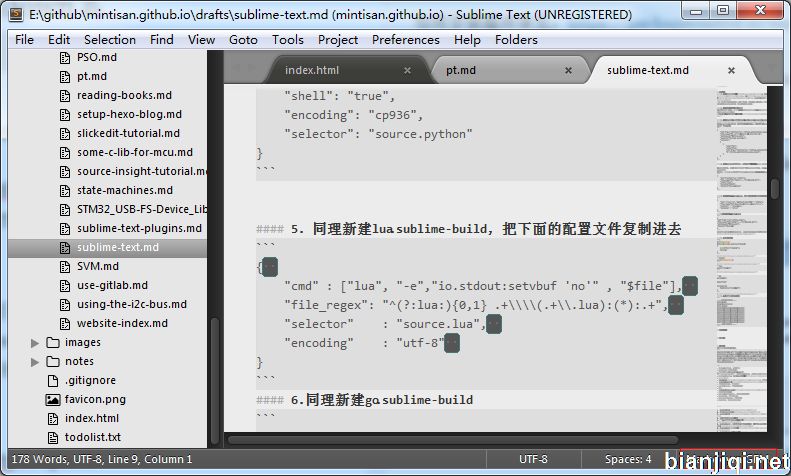Open the Goto menu
This screenshot has height=476, width=791.
point(243,39)
